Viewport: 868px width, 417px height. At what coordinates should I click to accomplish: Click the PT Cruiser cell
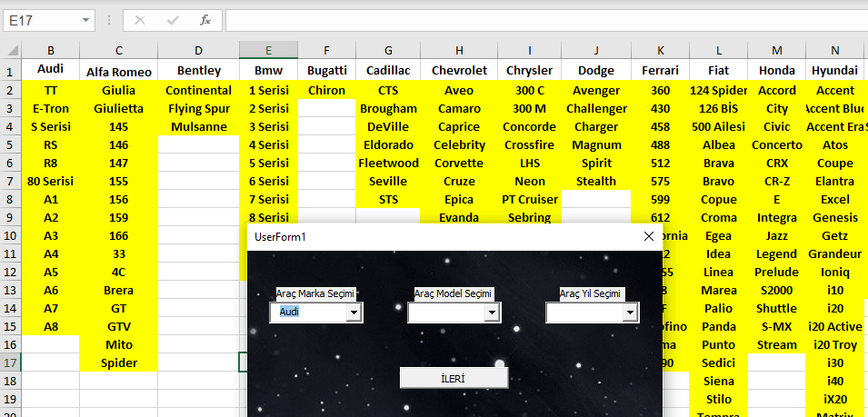click(529, 199)
